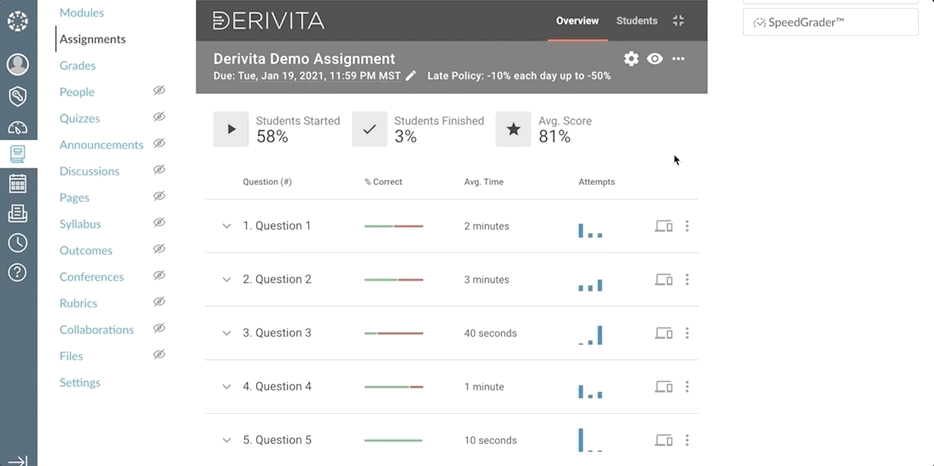The height and width of the screenshot is (466, 934).
Task: Open assignment settings gear icon
Action: pyautogui.click(x=631, y=59)
